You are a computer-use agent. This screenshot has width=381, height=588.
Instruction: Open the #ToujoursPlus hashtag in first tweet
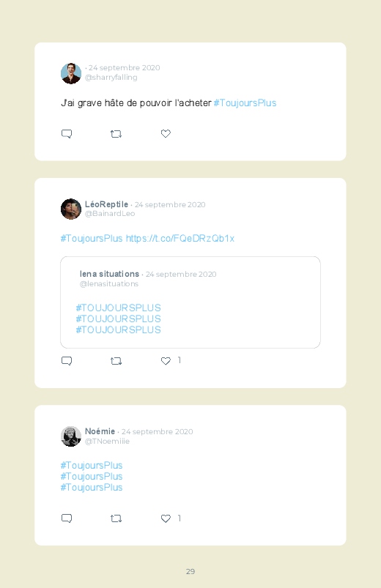245,103
